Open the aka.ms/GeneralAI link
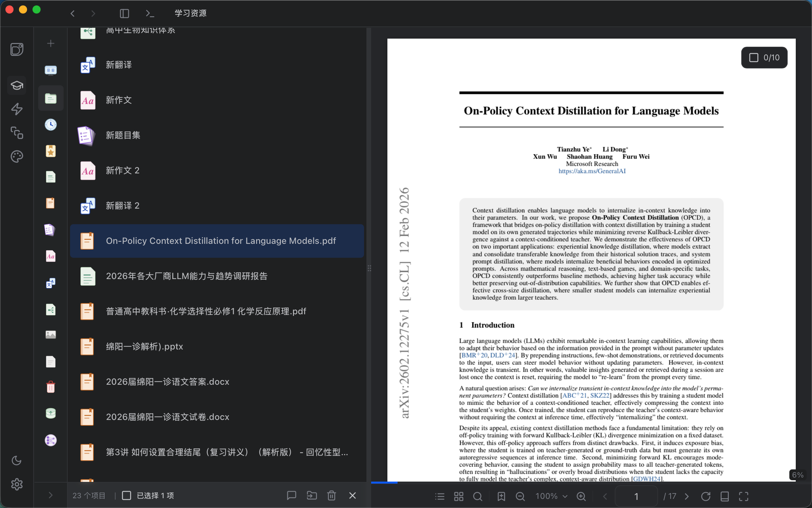 [592, 171]
